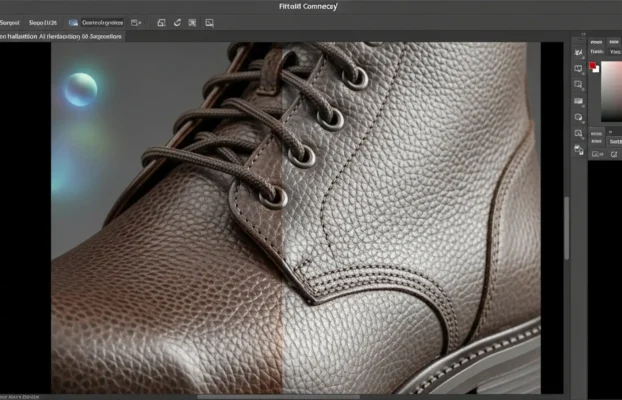Select the sub-tab to the right of 'Tlasb'
Viewport: 622px width, 400px height.
[x=615, y=52]
